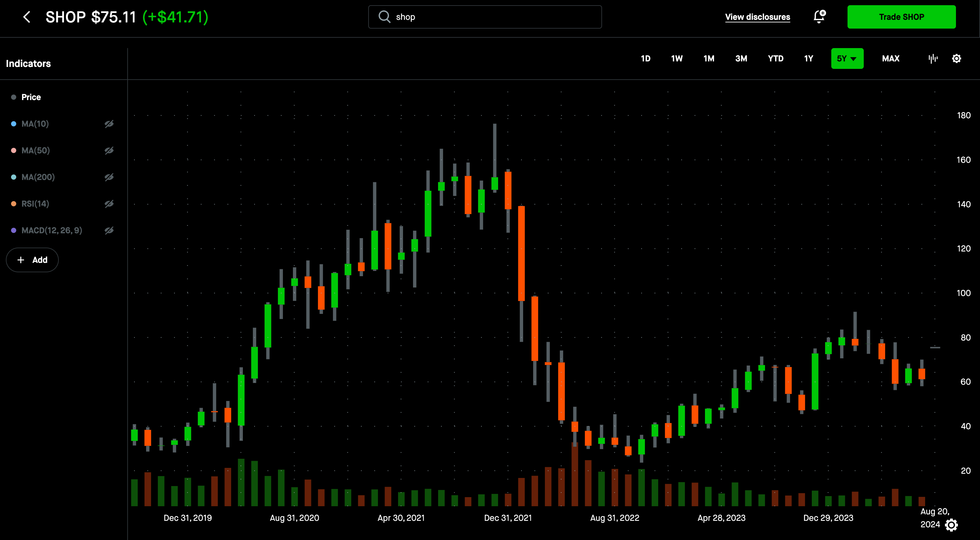Toggle MA(10) visibility eye icon
Viewport: 980px width, 540px height.
click(109, 124)
